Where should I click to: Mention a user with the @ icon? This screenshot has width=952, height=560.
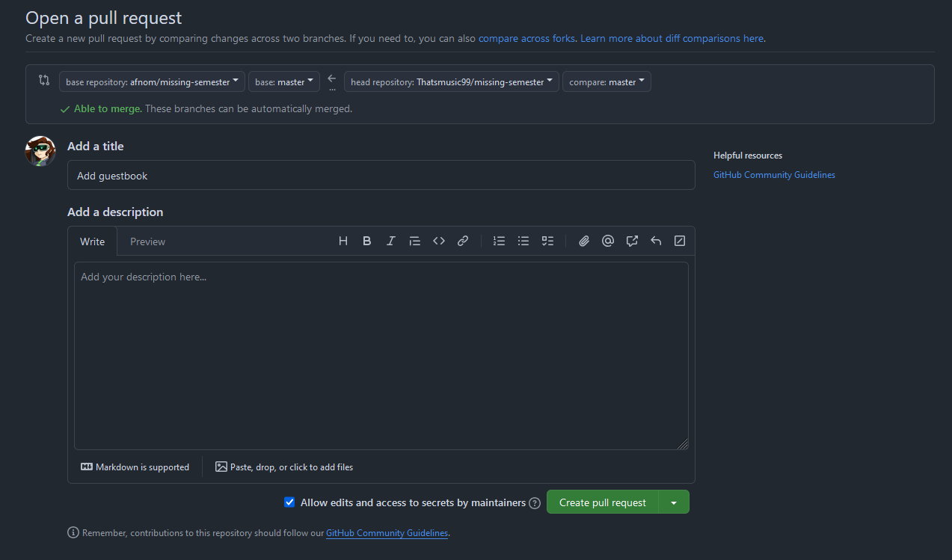pyautogui.click(x=608, y=240)
